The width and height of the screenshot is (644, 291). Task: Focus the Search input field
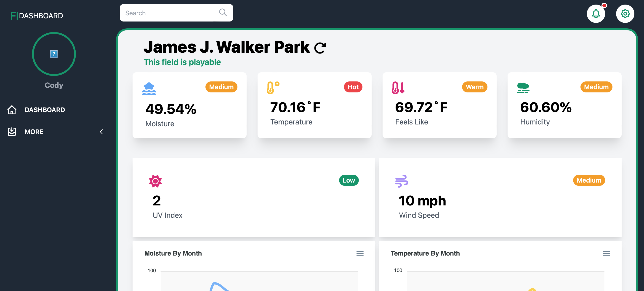pyautogui.click(x=176, y=13)
